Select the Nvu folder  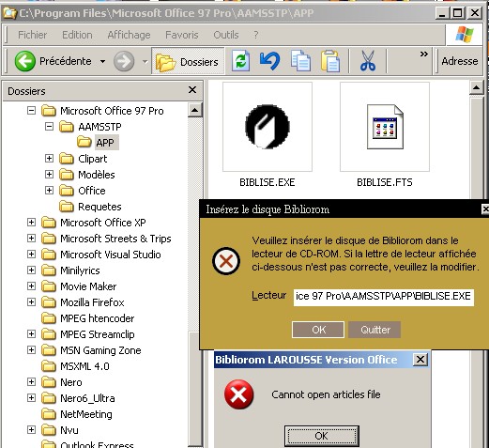click(69, 430)
